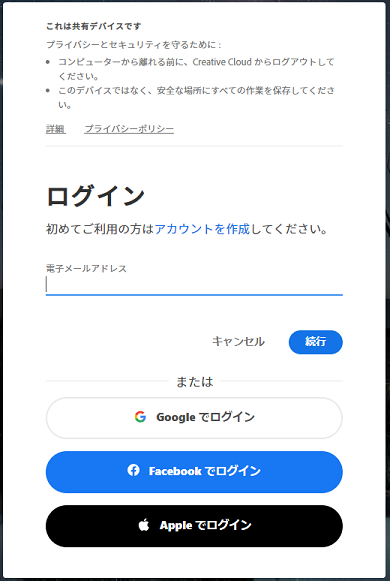390x581 pixels.
Task: Click the Creative Cloud logout bullet text
Action: click(x=196, y=69)
